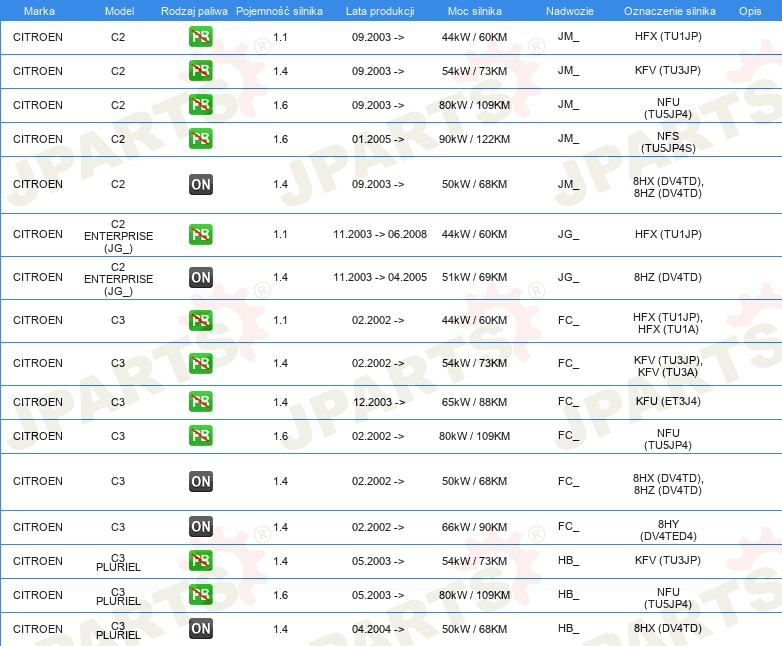This screenshot has height=646, width=782.
Task: Click the PB petrol icon for C3 80kW / 109KM
Action: pos(200,435)
